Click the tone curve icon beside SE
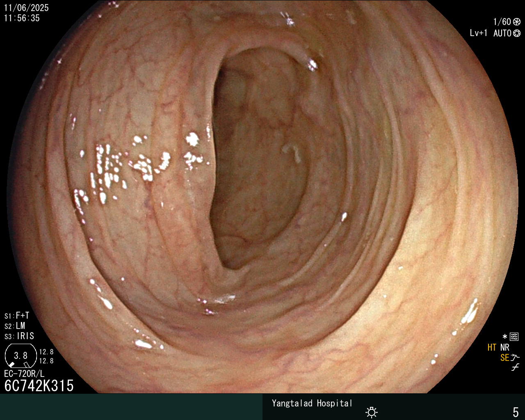The image size is (525, 420). (515, 358)
